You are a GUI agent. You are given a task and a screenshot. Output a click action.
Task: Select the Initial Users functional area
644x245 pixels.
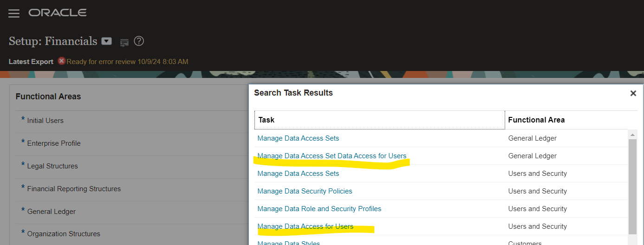45,121
